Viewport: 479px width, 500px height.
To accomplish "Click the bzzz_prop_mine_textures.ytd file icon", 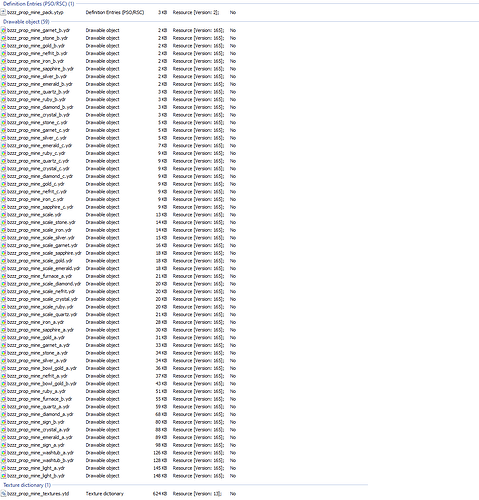I will click(3, 494).
